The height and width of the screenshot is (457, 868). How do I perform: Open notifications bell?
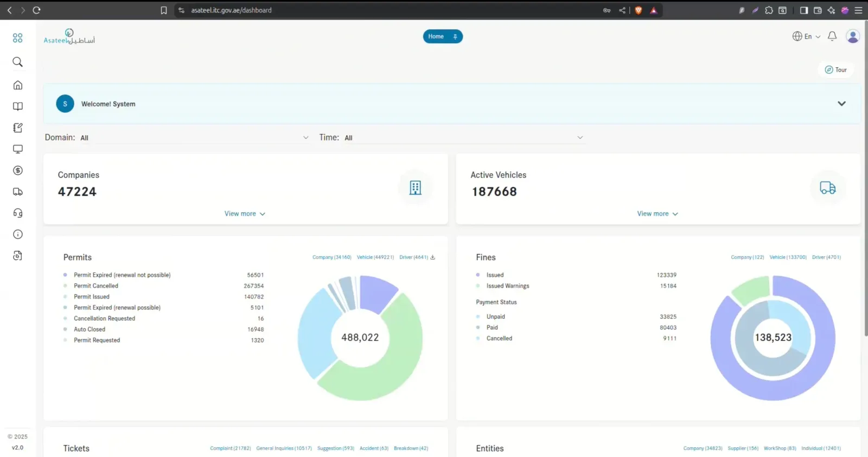832,36
